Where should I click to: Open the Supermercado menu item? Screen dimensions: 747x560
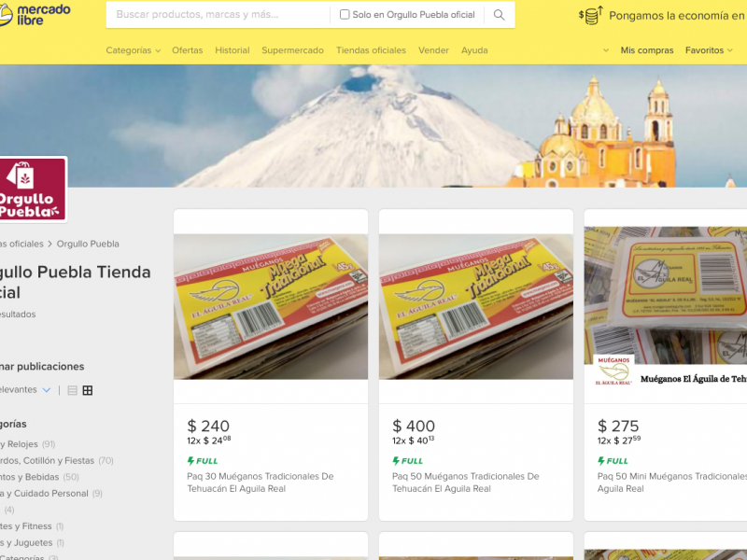point(292,50)
